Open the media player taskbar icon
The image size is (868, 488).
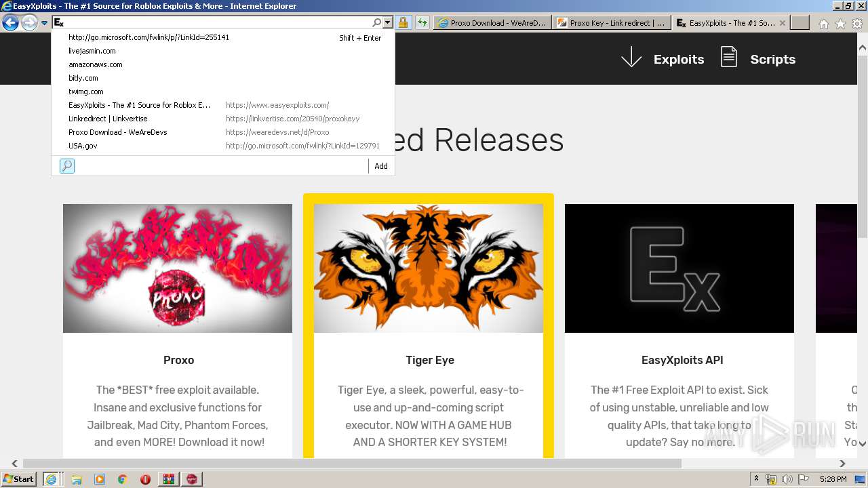pyautogui.click(x=100, y=479)
